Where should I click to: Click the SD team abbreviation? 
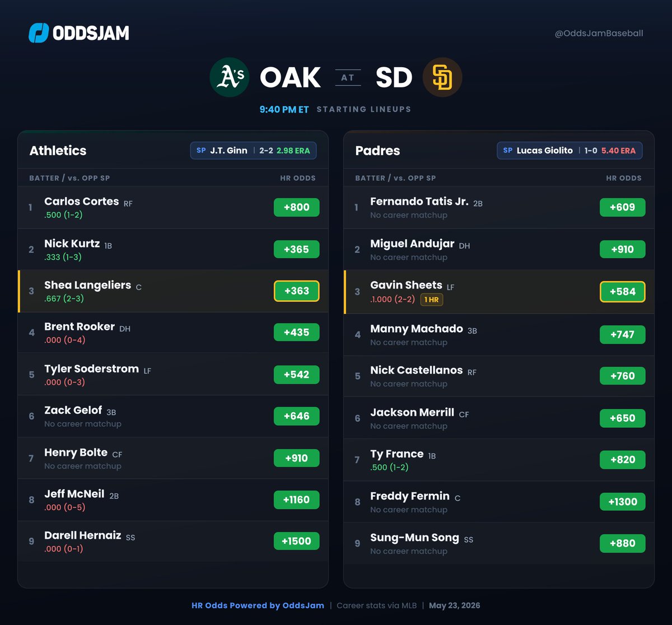(394, 77)
